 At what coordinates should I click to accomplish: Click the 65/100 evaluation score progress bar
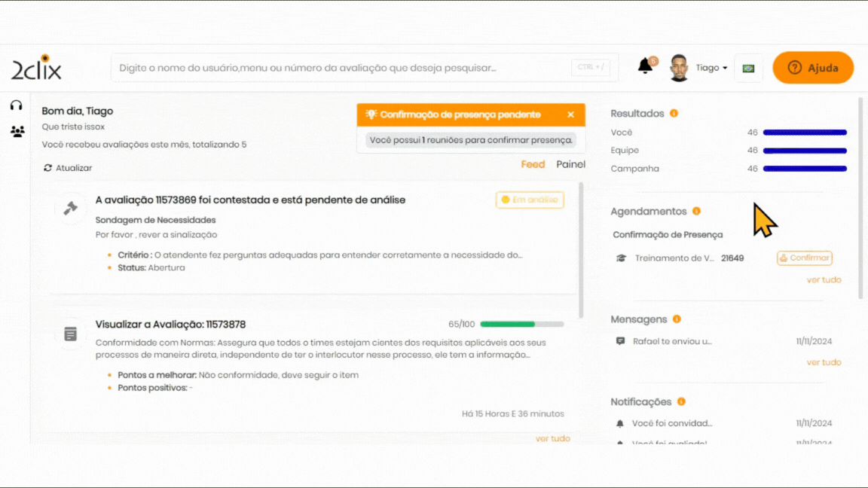(x=521, y=325)
